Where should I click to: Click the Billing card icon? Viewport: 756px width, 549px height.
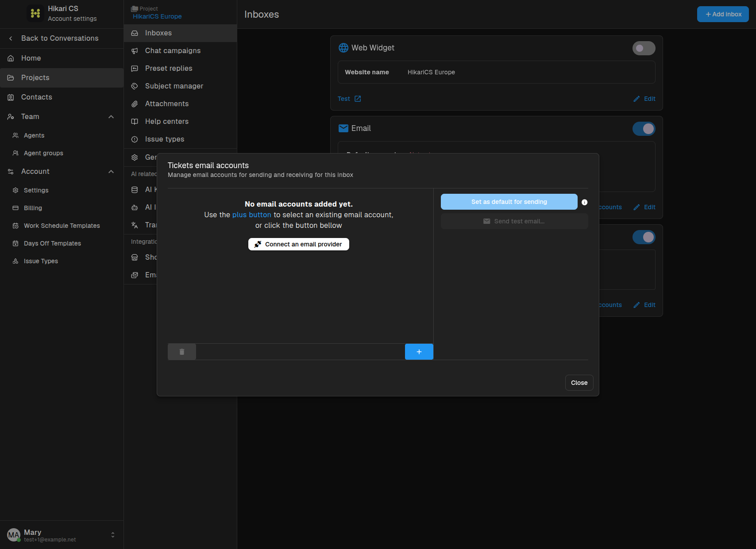pyautogui.click(x=15, y=208)
